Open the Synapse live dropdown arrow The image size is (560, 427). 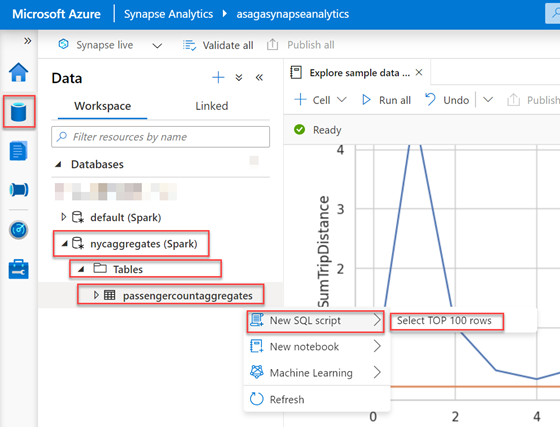pyautogui.click(x=157, y=45)
